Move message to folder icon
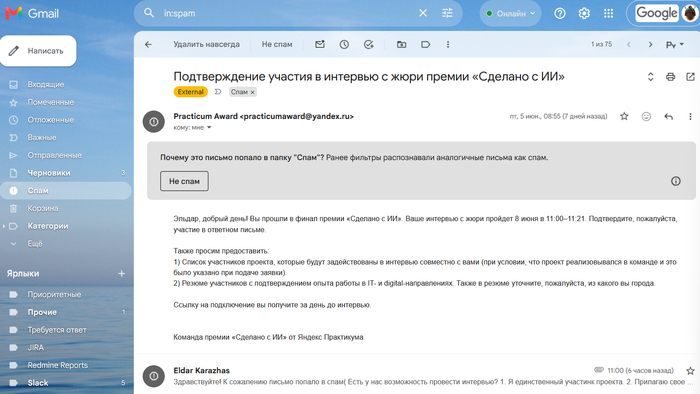Viewport: 700px width, 394px height. click(401, 44)
